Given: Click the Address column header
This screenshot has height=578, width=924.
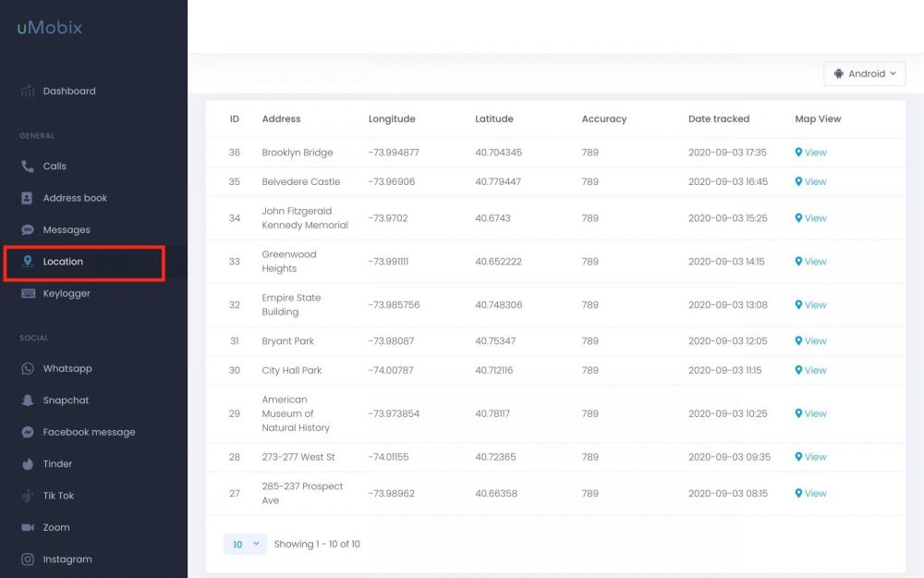Looking at the screenshot, I should point(281,119).
